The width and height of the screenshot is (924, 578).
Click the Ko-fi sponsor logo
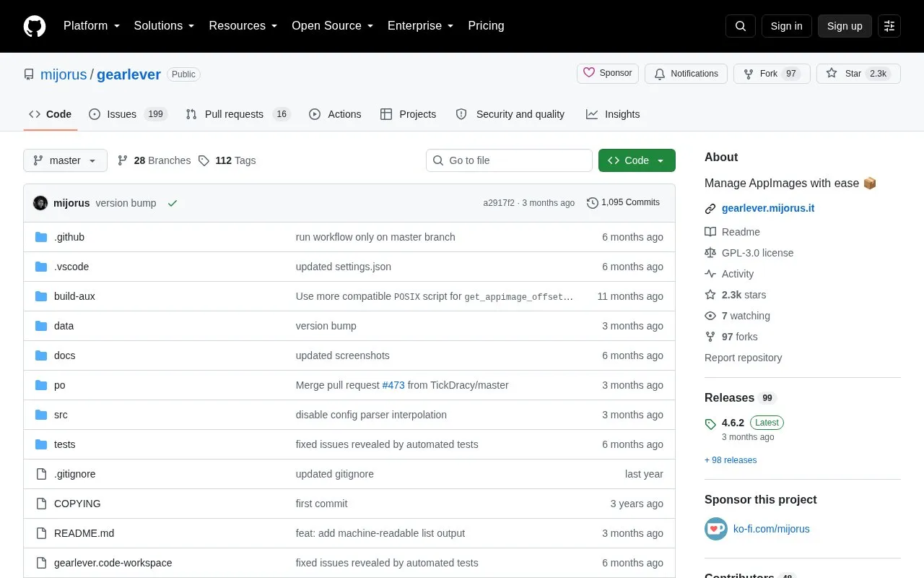pos(716,529)
